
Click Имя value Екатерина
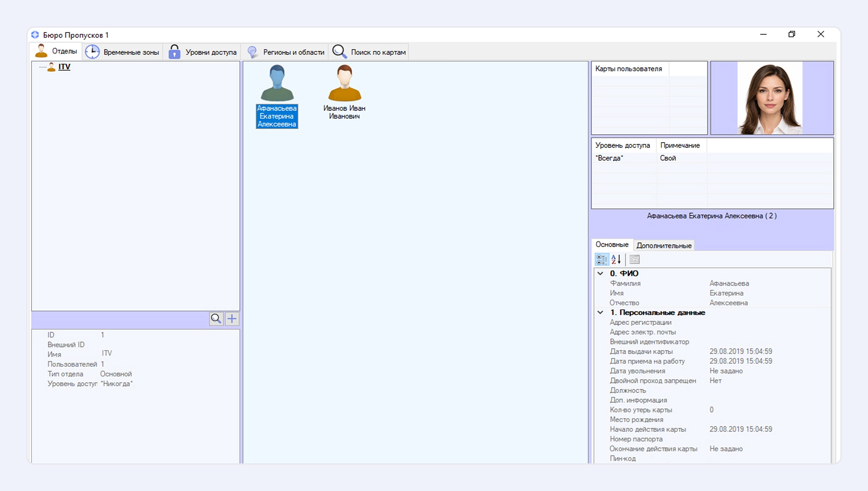coord(726,293)
